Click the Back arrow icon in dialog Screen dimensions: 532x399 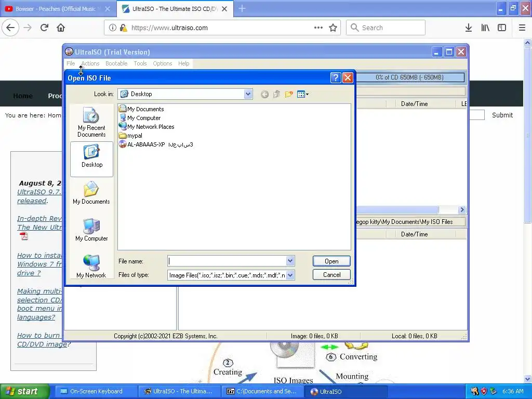click(x=264, y=95)
